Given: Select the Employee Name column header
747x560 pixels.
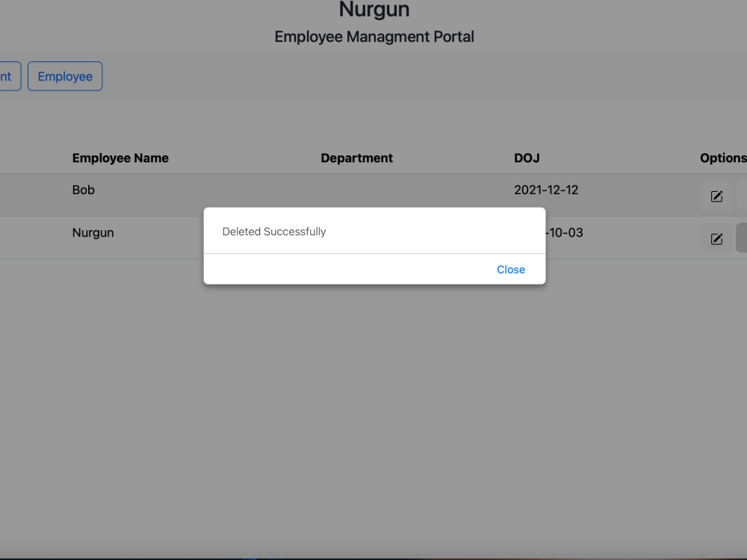Looking at the screenshot, I should coord(120,158).
